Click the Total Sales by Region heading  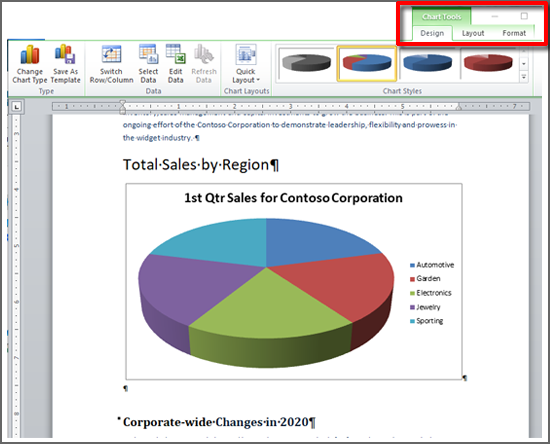pyautogui.click(x=201, y=164)
